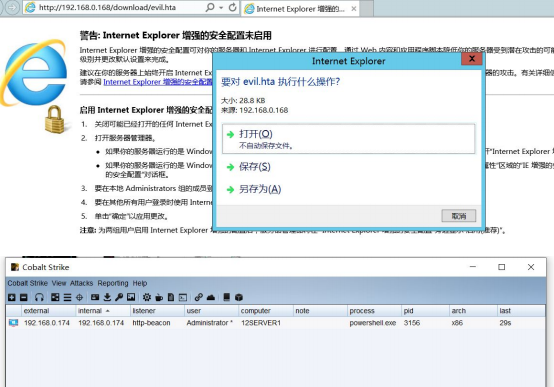Click the 取消 cancel button
Image resolution: width=554 pixels, height=387 pixels.
click(459, 216)
